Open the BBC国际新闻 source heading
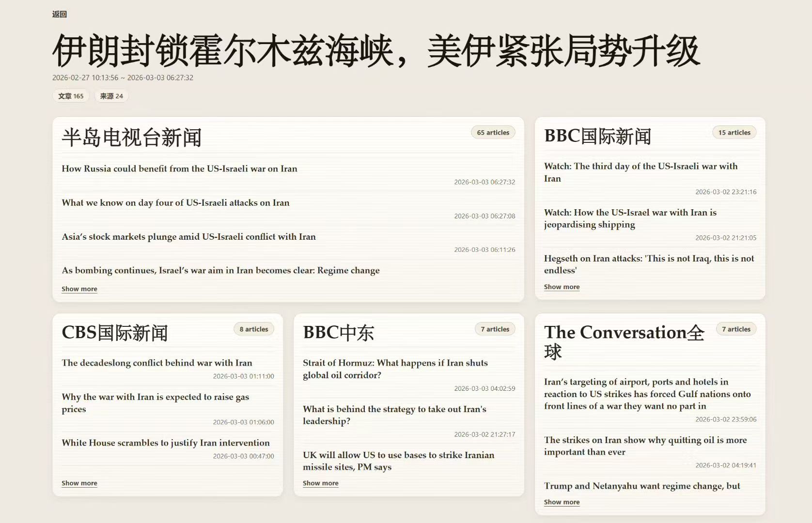 (597, 136)
